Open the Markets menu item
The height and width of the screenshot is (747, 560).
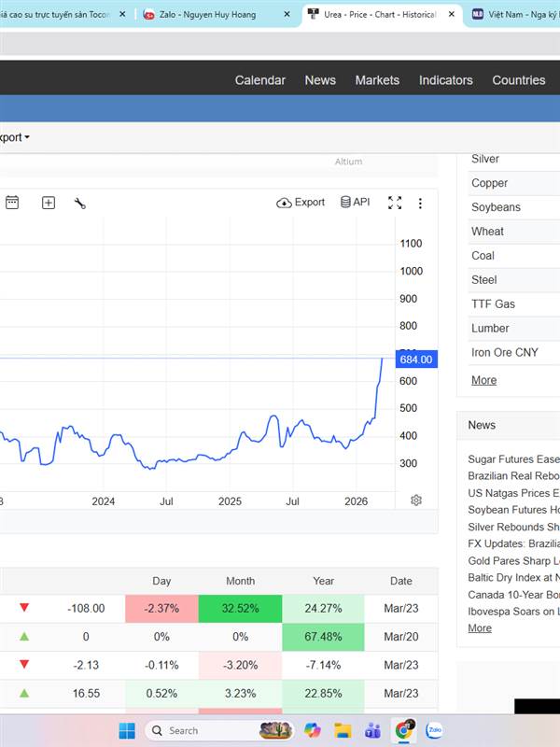377,80
